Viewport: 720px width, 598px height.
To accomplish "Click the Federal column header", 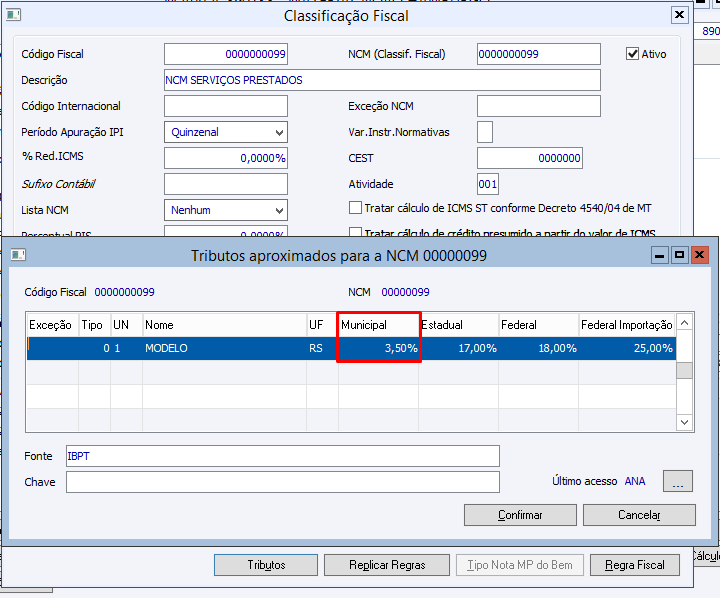I will pos(538,325).
